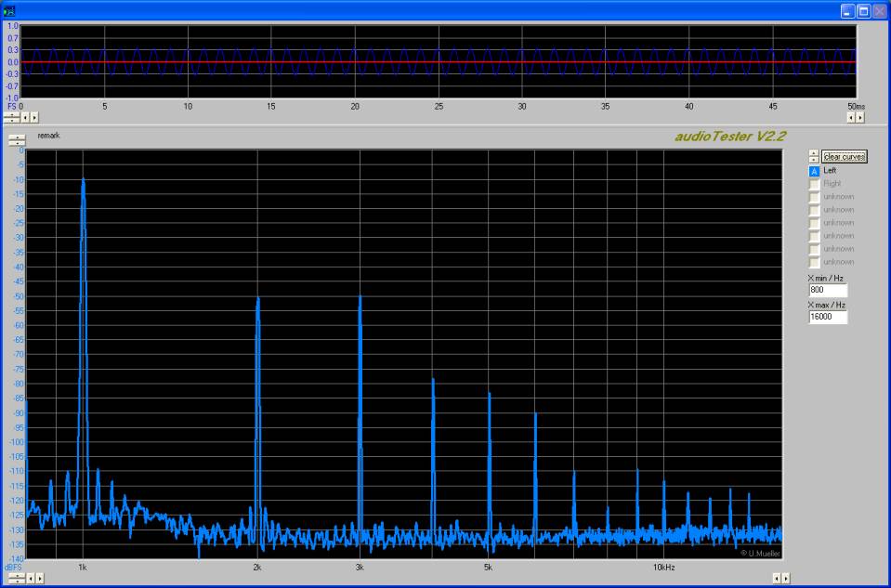
Task: Click the 'remark' label text
Action: (x=48, y=136)
